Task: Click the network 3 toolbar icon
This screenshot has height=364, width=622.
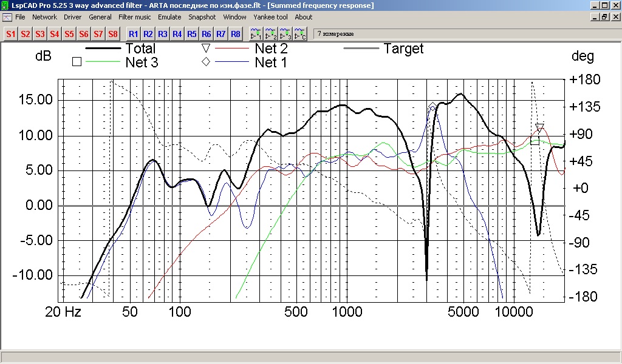Action: [285, 34]
